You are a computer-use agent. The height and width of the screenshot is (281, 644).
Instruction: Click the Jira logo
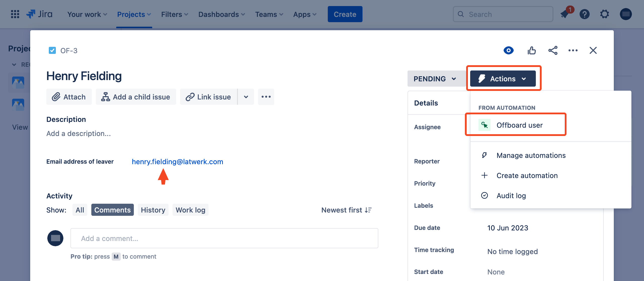(x=39, y=14)
